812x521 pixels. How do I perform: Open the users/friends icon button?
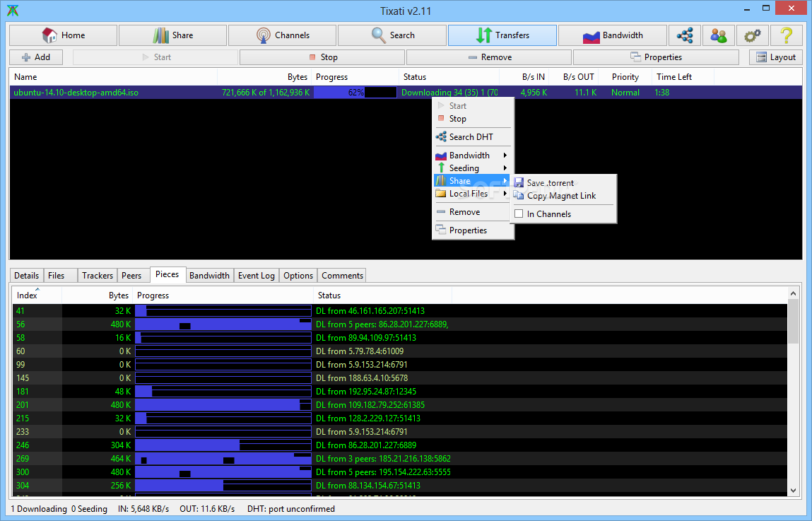click(718, 35)
